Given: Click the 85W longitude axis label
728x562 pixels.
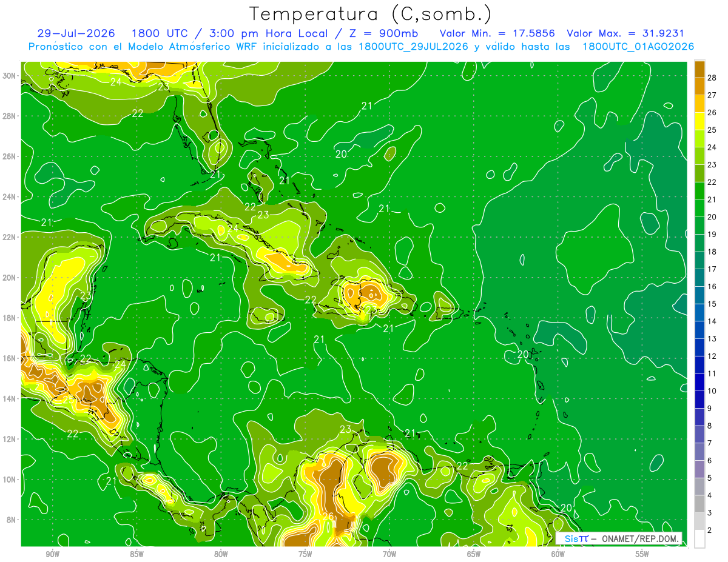Looking at the screenshot, I should [x=136, y=554].
